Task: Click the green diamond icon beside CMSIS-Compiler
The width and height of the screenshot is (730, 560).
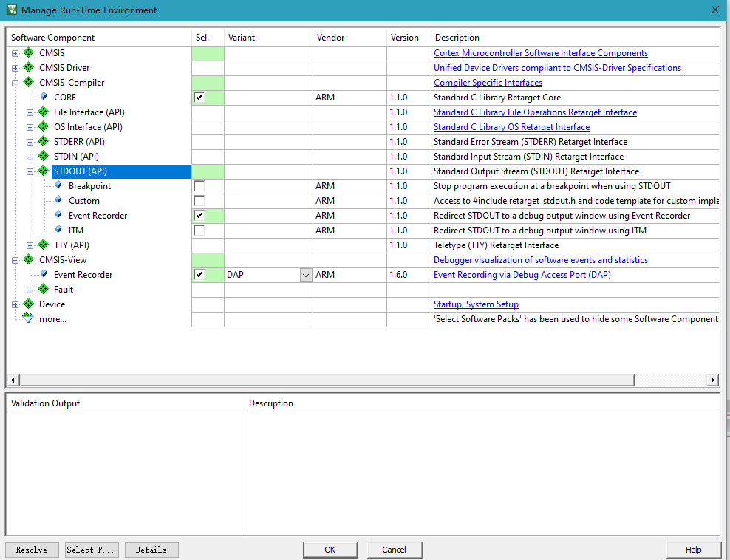Action: pos(29,83)
